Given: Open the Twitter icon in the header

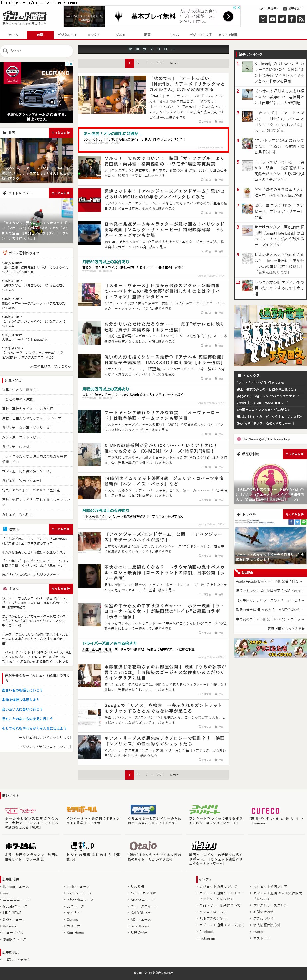Looking at the screenshot, I should 282,19.
